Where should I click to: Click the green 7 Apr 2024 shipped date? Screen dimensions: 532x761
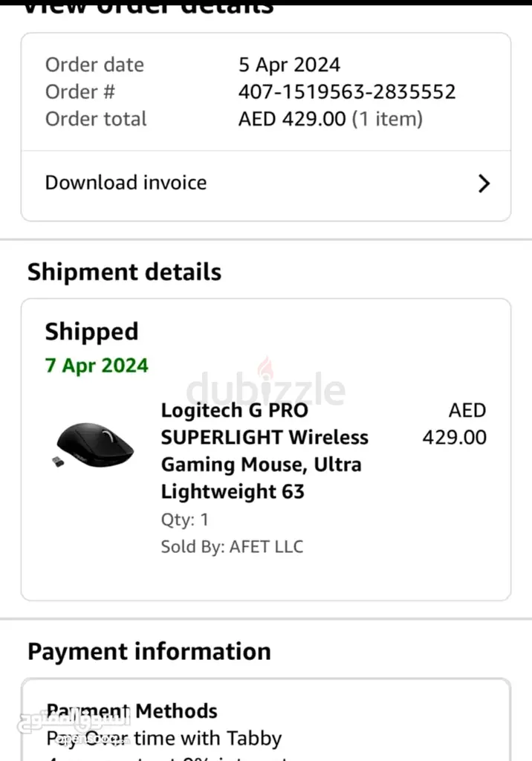point(97,366)
